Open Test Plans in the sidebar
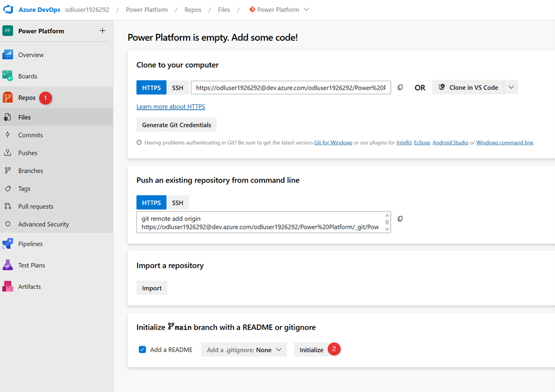Image resolution: width=555 pixels, height=392 pixels. tap(31, 264)
